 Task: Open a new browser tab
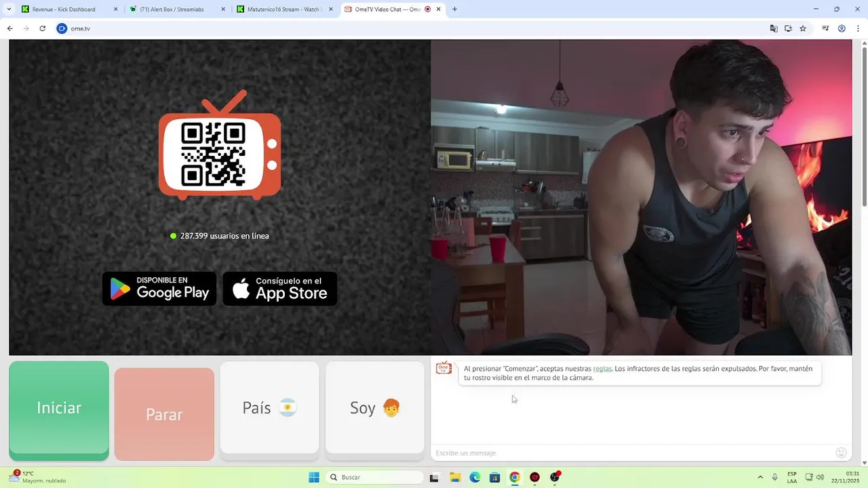pos(454,9)
